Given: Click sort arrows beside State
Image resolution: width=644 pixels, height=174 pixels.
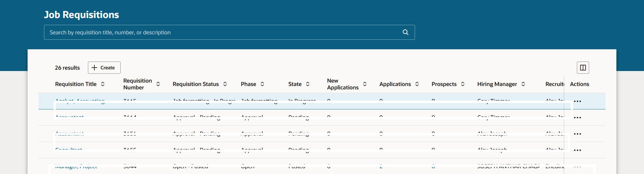Looking at the screenshot, I should tap(308, 84).
